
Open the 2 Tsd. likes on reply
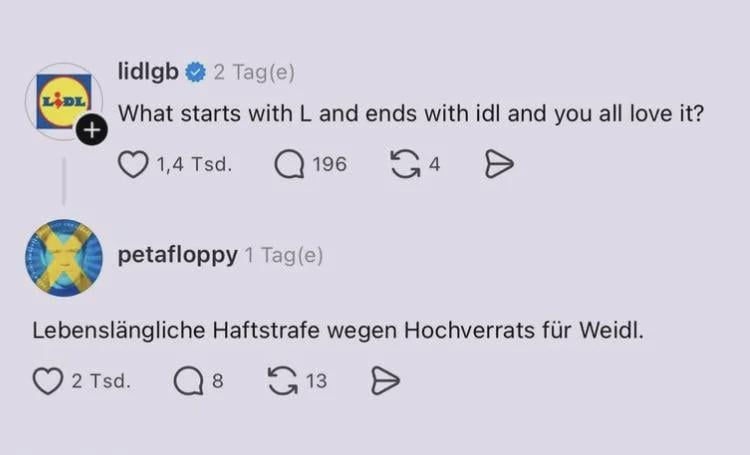[101, 381]
